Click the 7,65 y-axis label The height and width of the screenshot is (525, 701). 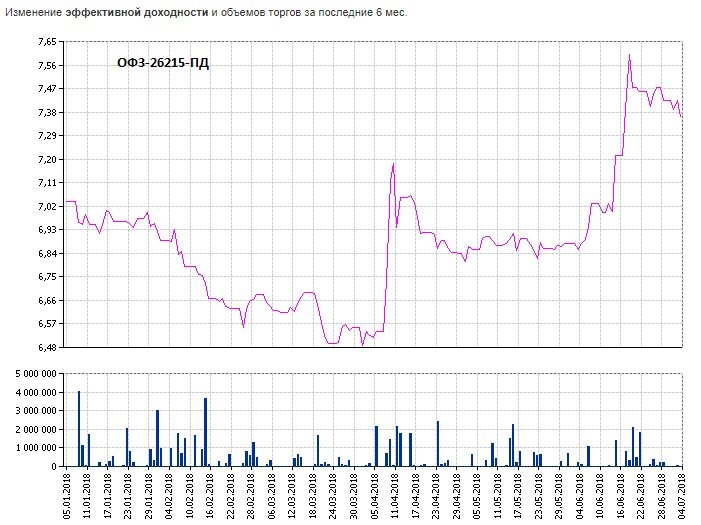(47, 42)
